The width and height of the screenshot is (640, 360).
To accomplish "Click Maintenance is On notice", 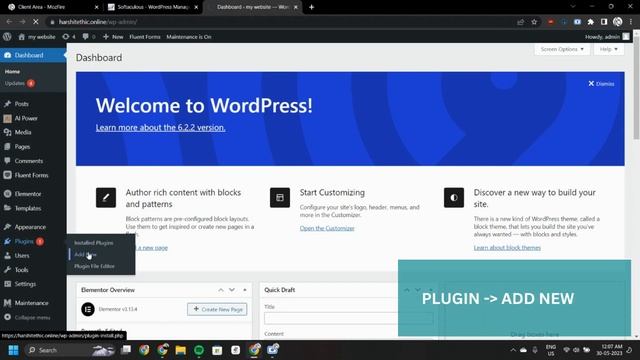I will (x=189, y=37).
